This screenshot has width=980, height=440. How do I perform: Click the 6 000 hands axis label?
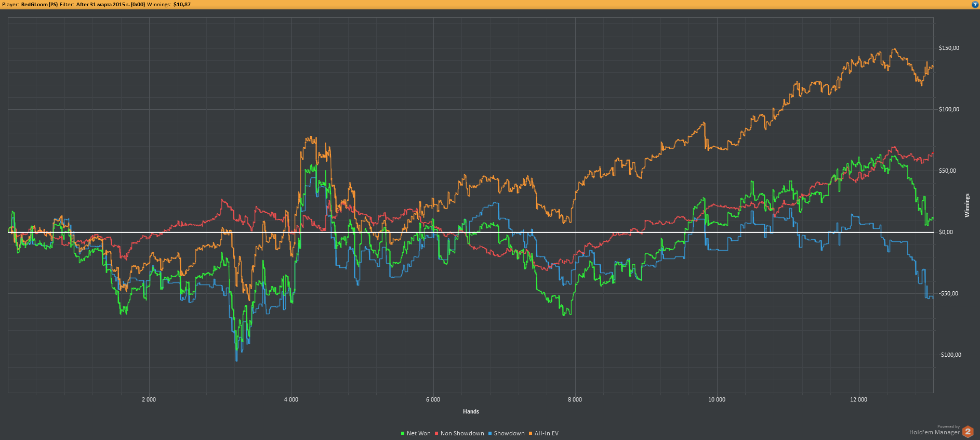433,399
